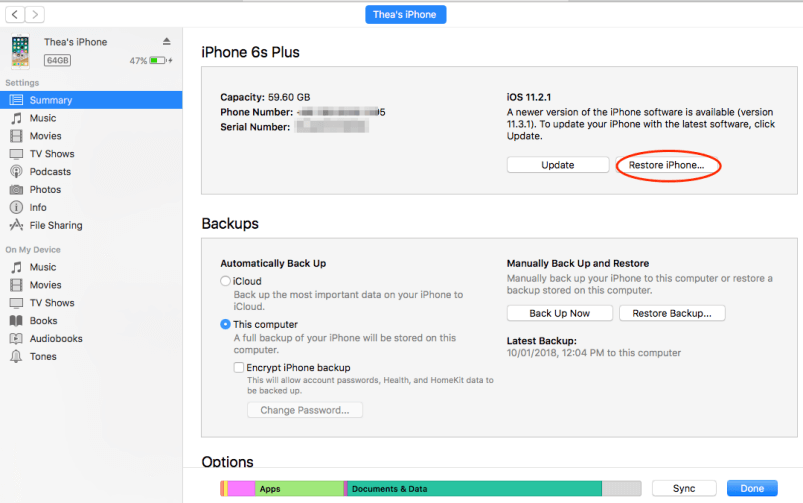Click the Back Up Now button
Viewport: 803px width, 503px height.
[559, 313]
